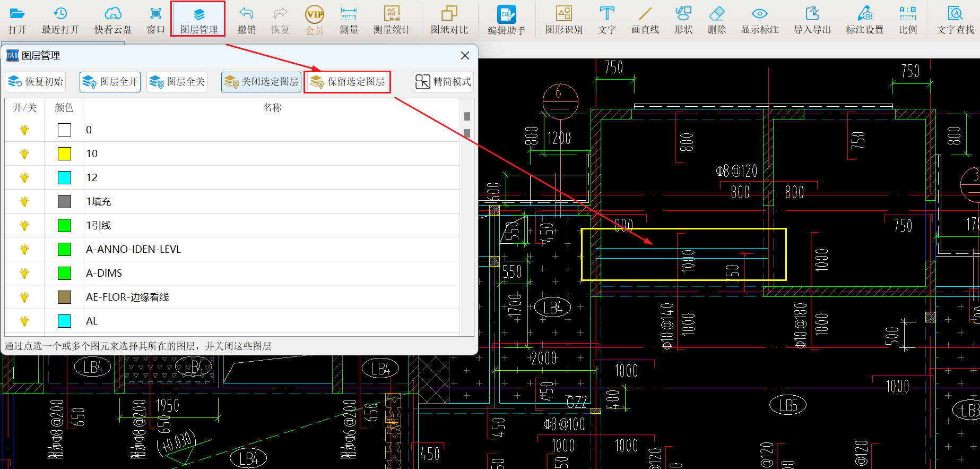The height and width of the screenshot is (469, 980).
Task: Open 导入导出 import export
Action: tap(812, 20)
